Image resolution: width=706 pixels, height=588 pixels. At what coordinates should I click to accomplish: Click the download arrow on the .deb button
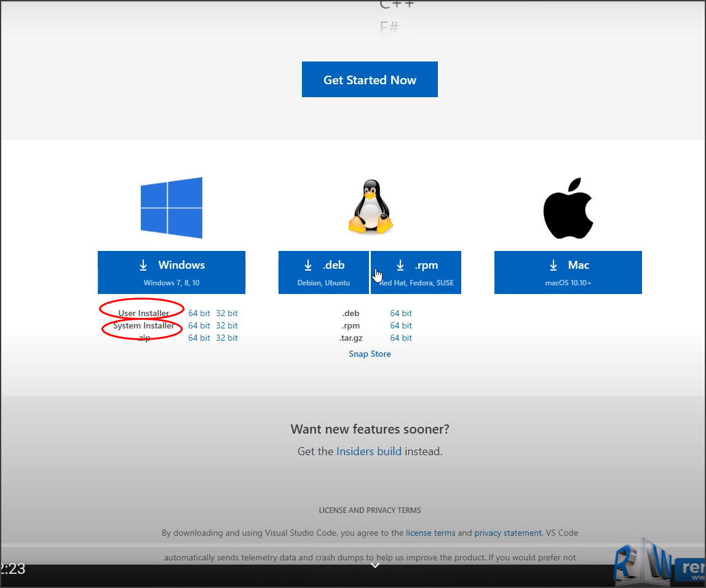tap(308, 264)
